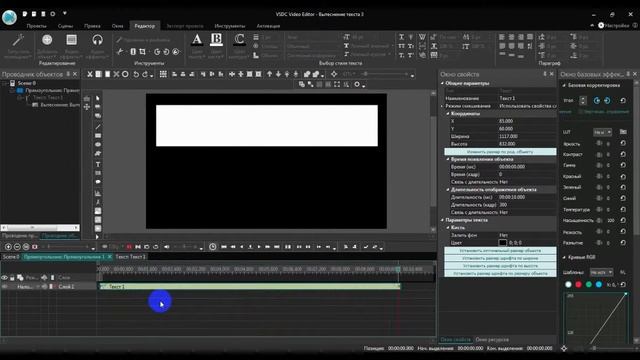Click the cut scissors icon on editor toolbar

90,74
